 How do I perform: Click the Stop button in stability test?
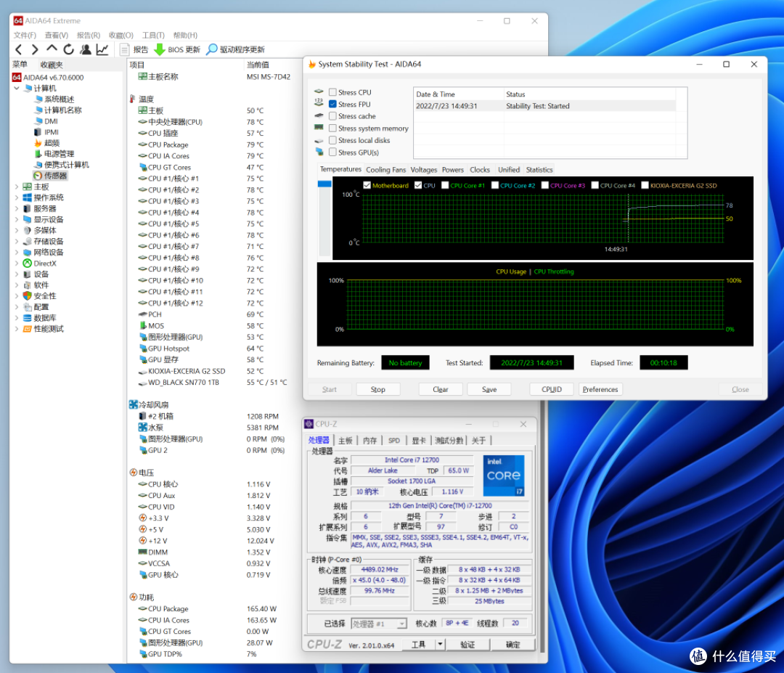click(x=377, y=389)
